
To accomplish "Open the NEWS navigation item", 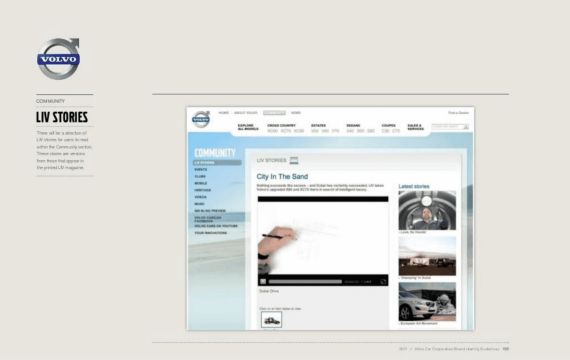I will pos(296,113).
